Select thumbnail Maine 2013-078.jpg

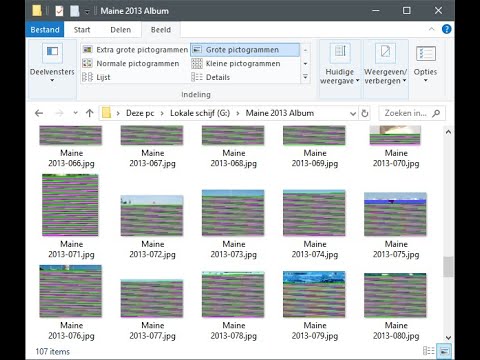pos(233,295)
